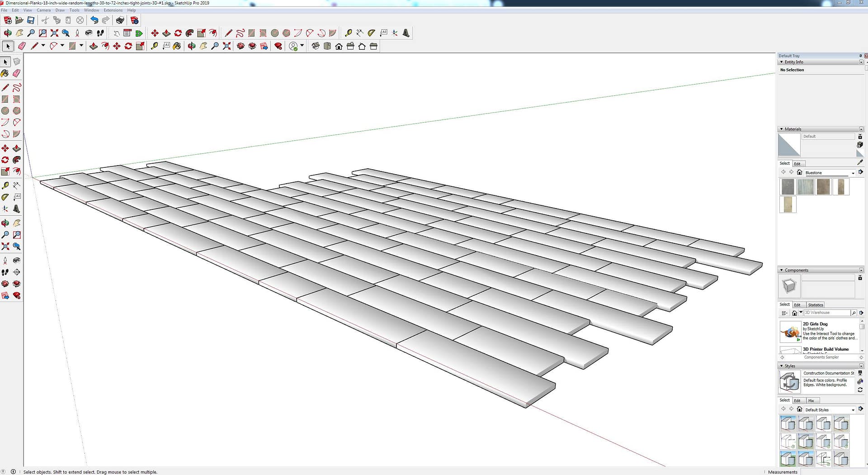Open the Default Styles collection dropdown

pos(853,410)
